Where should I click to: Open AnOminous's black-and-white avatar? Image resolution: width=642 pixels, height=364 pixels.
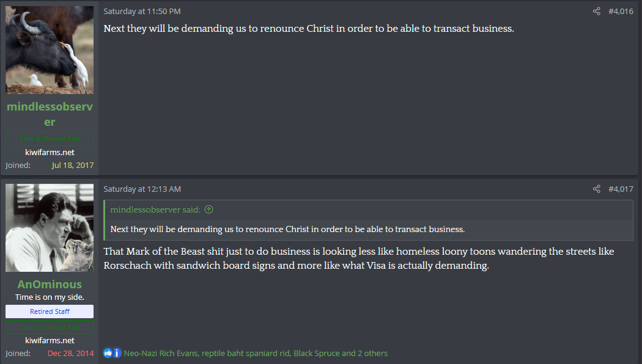pos(50,228)
